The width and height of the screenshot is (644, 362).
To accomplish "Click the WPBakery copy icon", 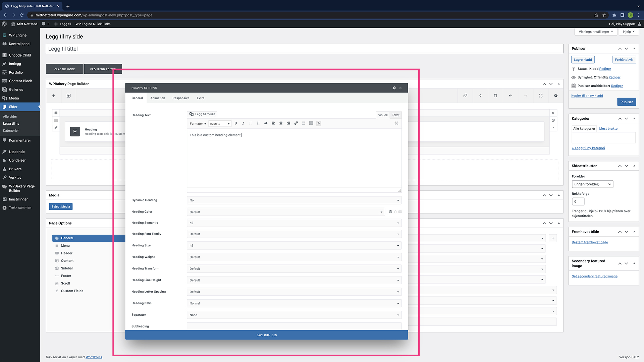I will click(465, 96).
